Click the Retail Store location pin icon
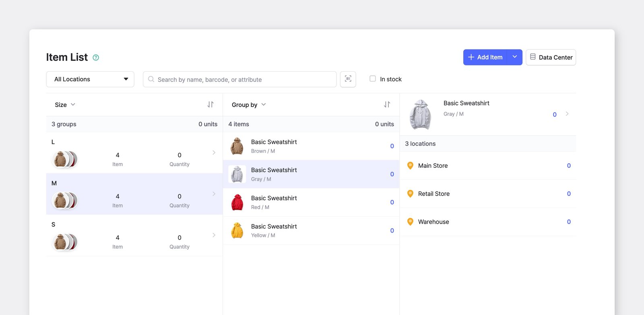Screen dimensions: 644x315 click(410, 194)
